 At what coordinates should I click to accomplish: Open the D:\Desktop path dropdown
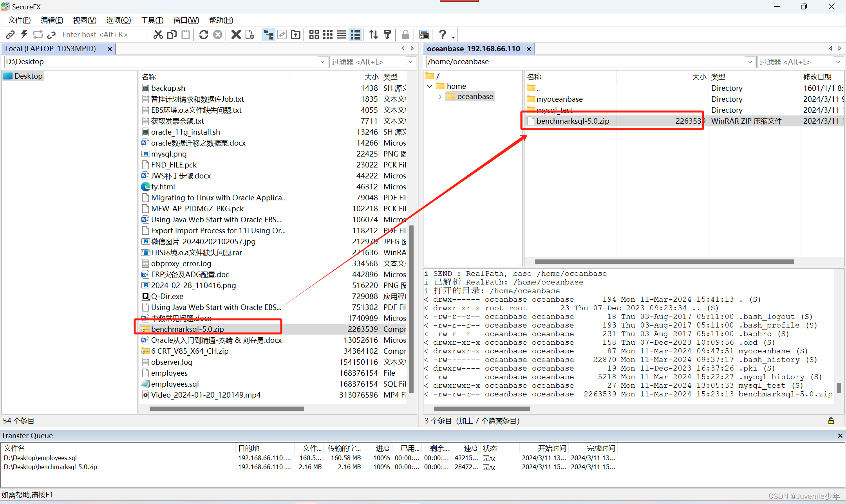tap(322, 62)
